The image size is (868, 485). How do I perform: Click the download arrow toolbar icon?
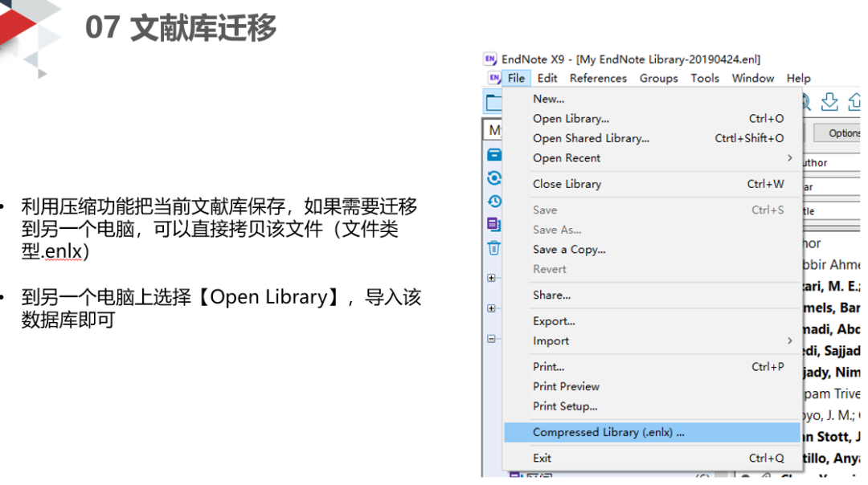(829, 102)
